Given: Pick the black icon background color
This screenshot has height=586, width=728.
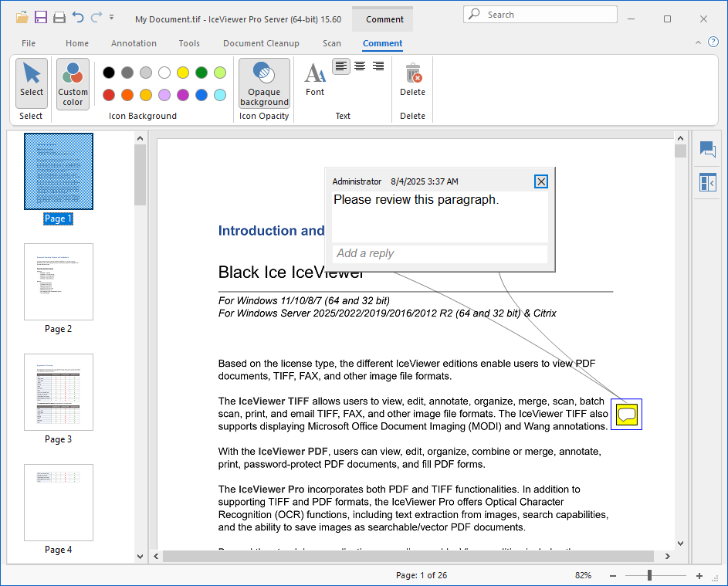Looking at the screenshot, I should pyautogui.click(x=109, y=73).
